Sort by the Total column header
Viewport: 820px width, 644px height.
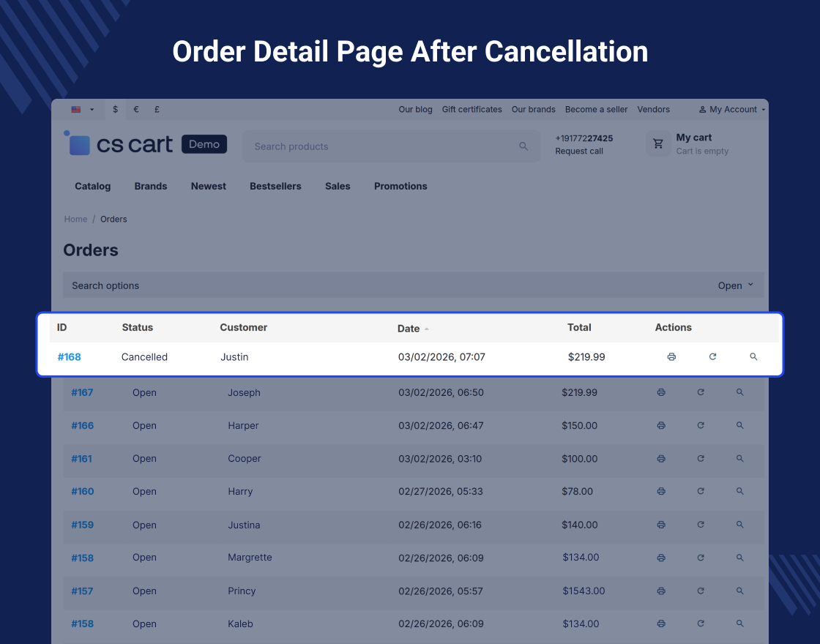point(579,327)
